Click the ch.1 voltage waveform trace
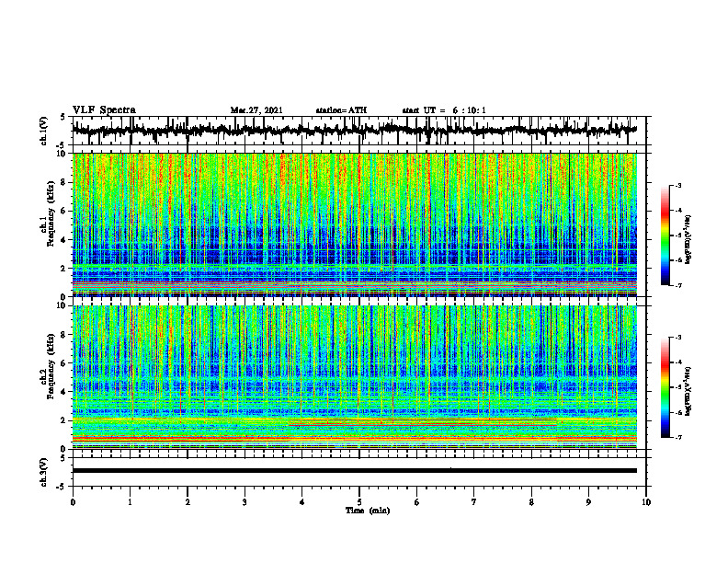 [354, 131]
